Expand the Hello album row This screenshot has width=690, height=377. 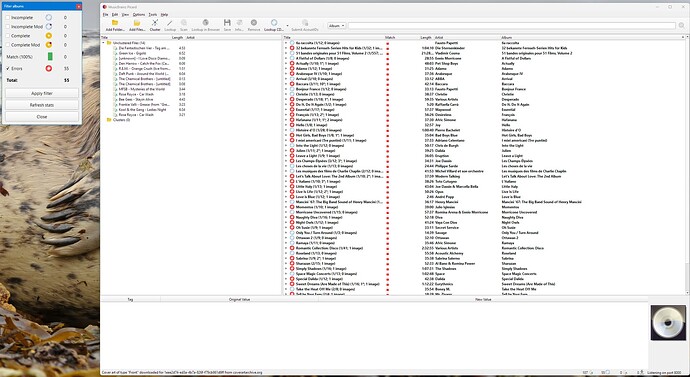pos(286,125)
